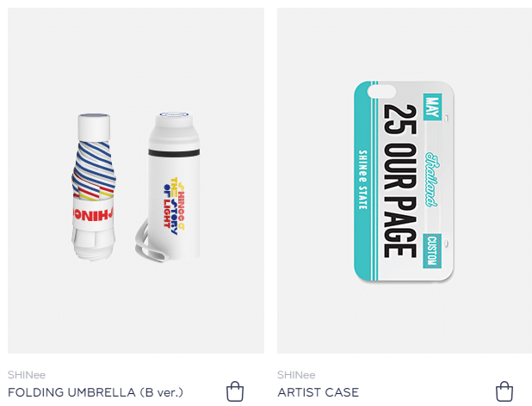This screenshot has width=532, height=406.
Task: Click the 25 OUR PAGE text on case
Action: coord(400,181)
